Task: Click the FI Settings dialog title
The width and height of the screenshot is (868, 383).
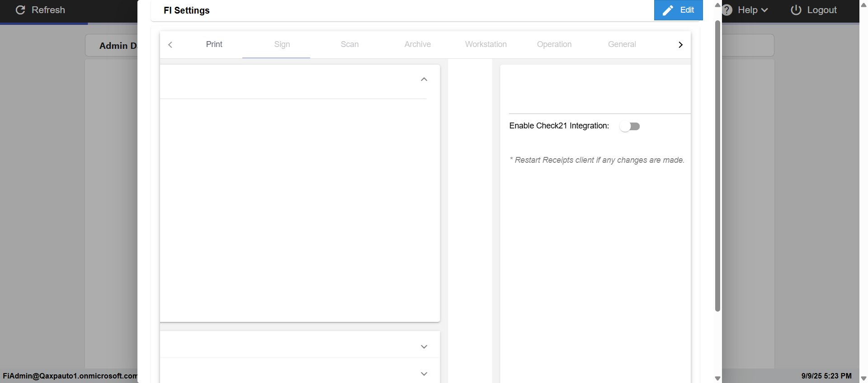Action: 187,10
